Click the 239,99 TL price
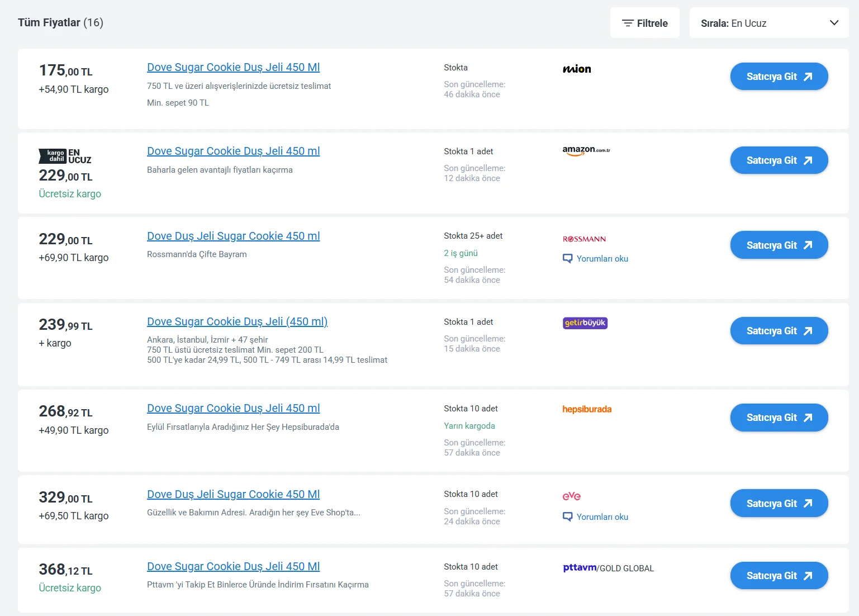 click(x=65, y=325)
